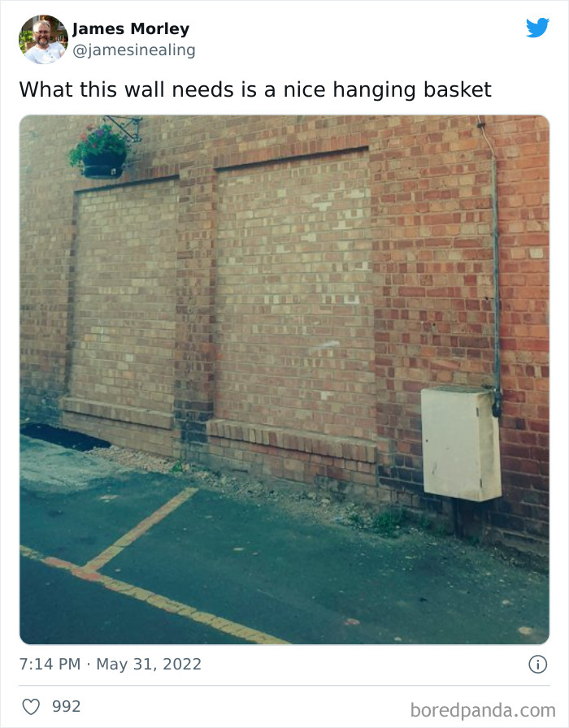This screenshot has width=569, height=728.
Task: Click the weeds at the wall base
Action: tap(388, 521)
